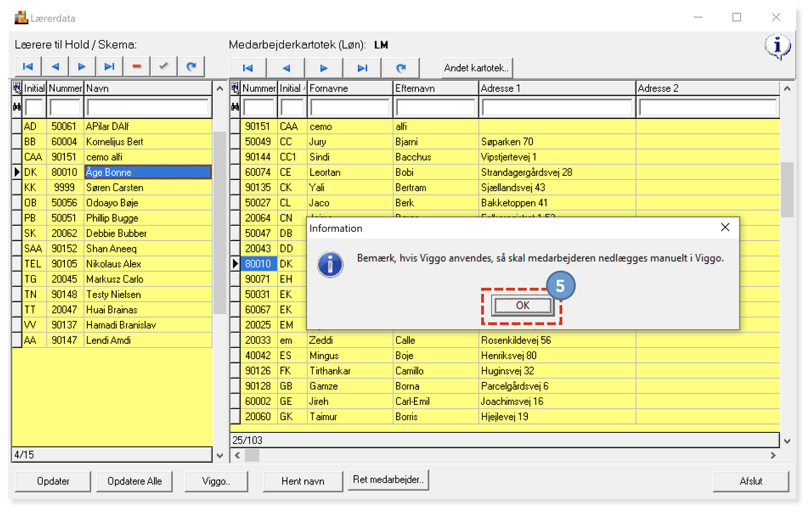This screenshot has width=812, height=514.
Task: Focus the Fornavne filter field
Action: (x=350, y=107)
